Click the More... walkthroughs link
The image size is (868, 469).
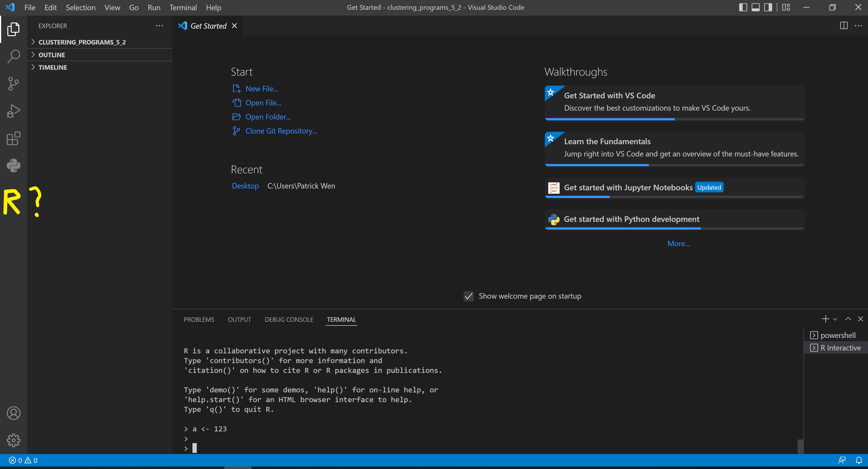[x=678, y=243]
